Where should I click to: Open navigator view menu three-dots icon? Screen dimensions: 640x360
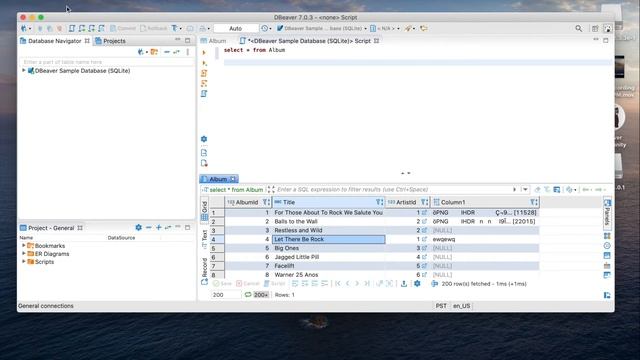tap(188, 52)
